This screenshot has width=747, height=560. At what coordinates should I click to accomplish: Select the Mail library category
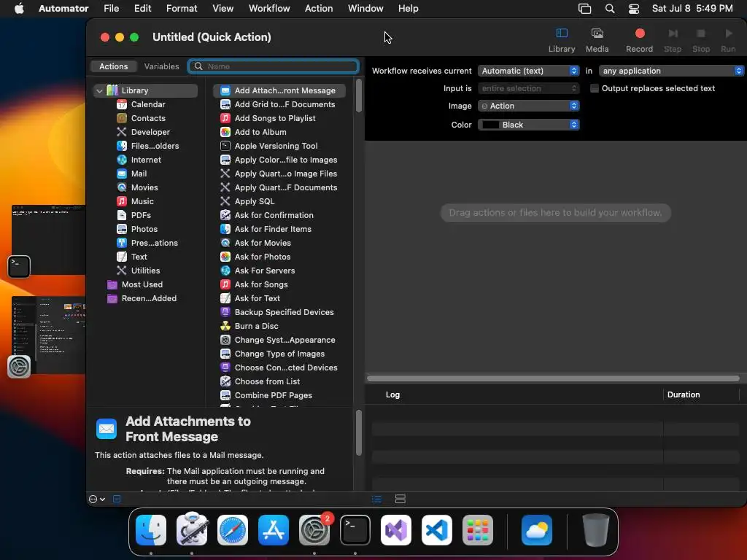(139, 174)
